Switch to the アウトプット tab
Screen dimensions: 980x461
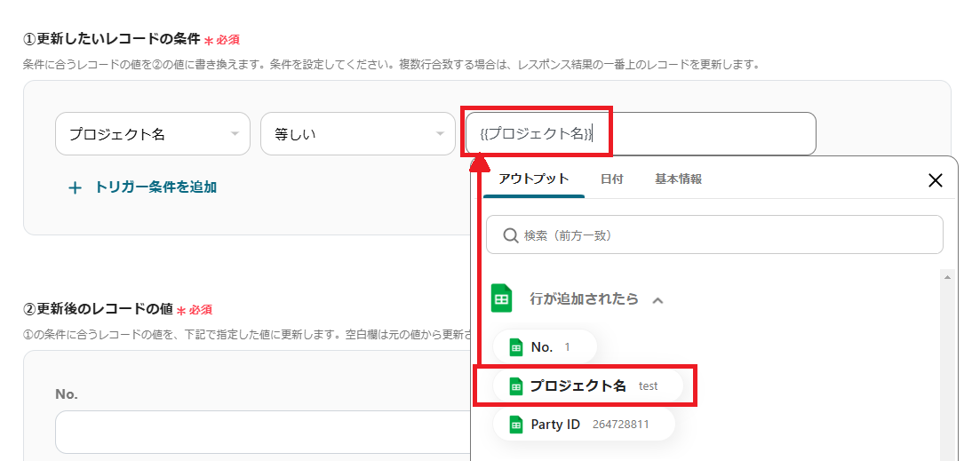(533, 179)
